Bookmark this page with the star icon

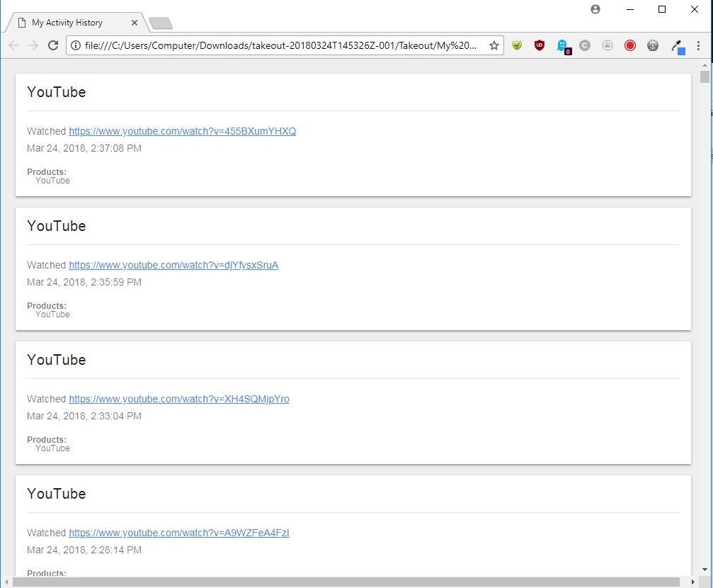click(494, 45)
